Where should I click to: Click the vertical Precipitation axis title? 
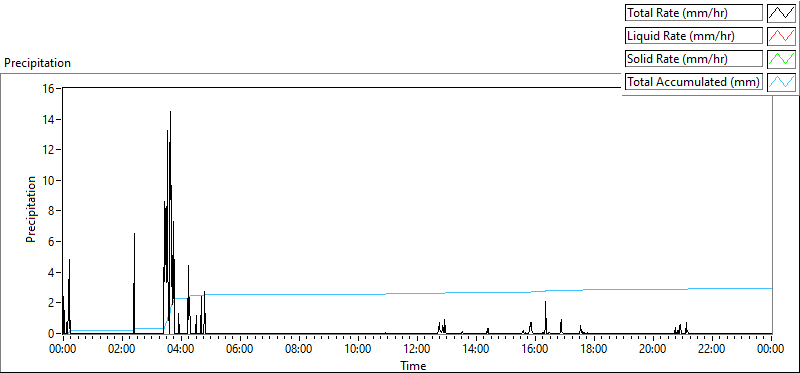coord(31,209)
